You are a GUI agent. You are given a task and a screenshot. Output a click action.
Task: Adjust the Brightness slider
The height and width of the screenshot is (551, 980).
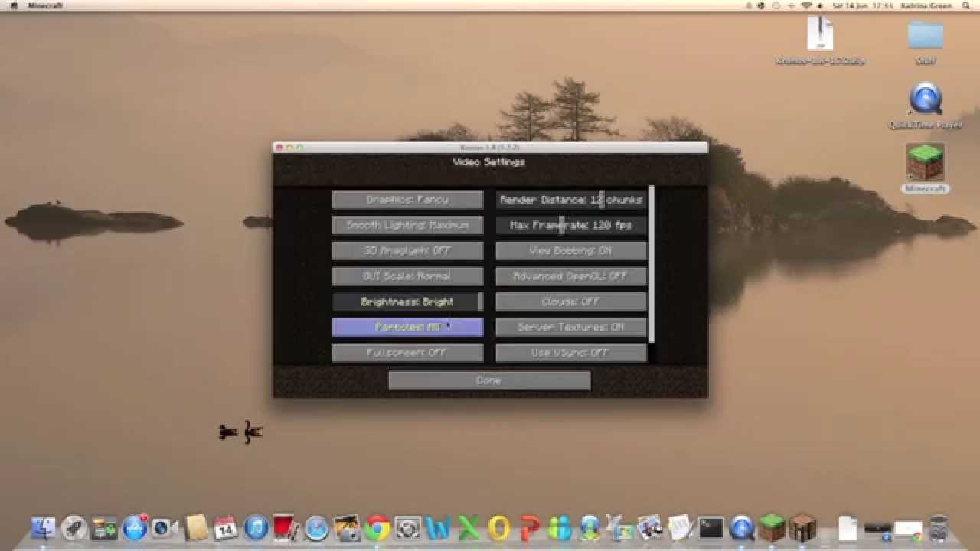click(407, 302)
